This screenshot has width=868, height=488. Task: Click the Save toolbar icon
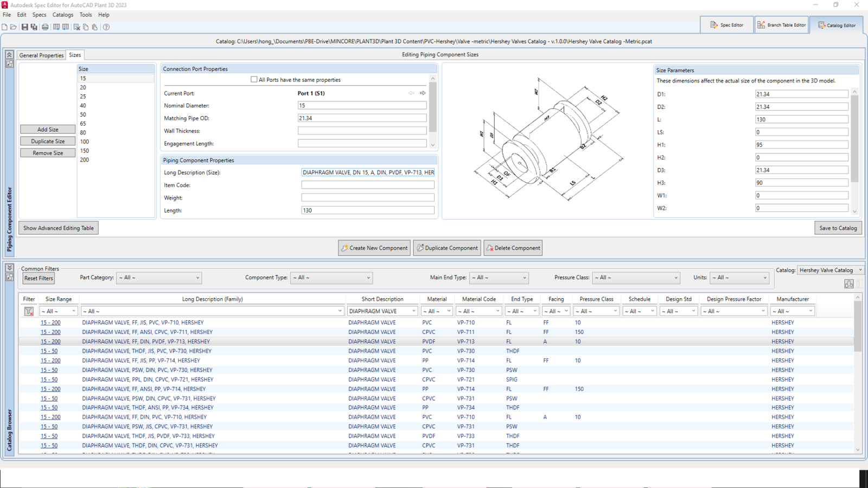[x=24, y=27]
